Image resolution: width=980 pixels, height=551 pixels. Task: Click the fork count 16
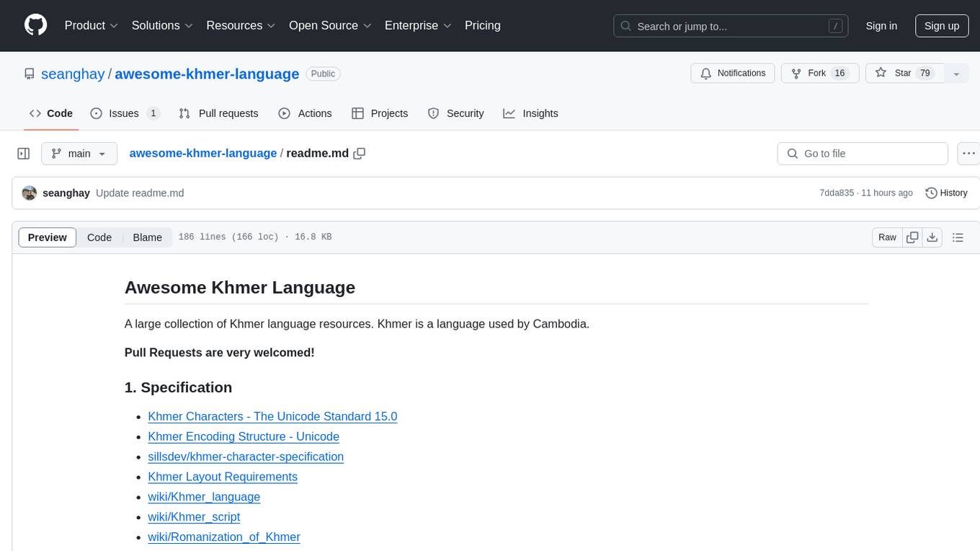pos(839,74)
